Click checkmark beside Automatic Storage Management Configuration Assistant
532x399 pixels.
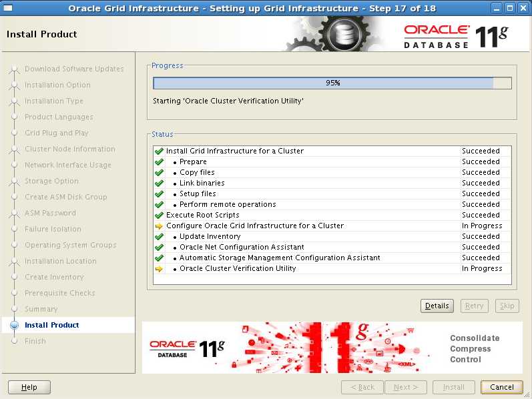(x=159, y=258)
